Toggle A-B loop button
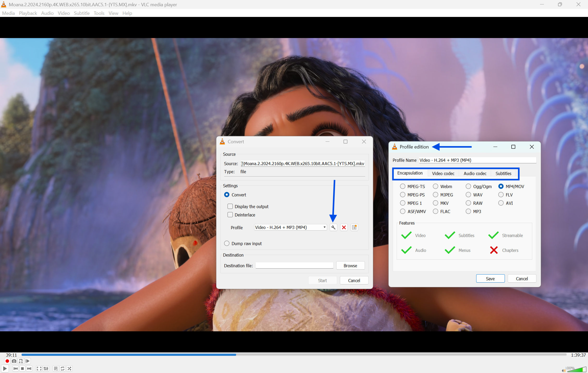Image resolution: width=588 pixels, height=373 pixels. 21,361
